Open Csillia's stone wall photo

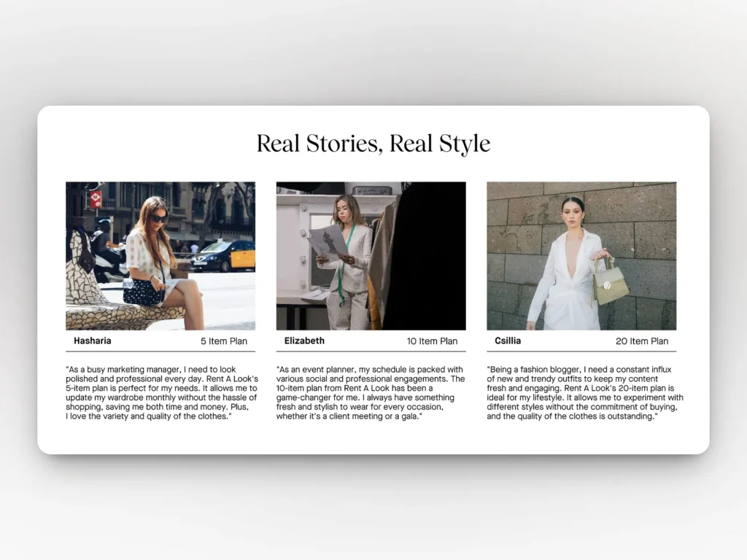[x=581, y=255]
